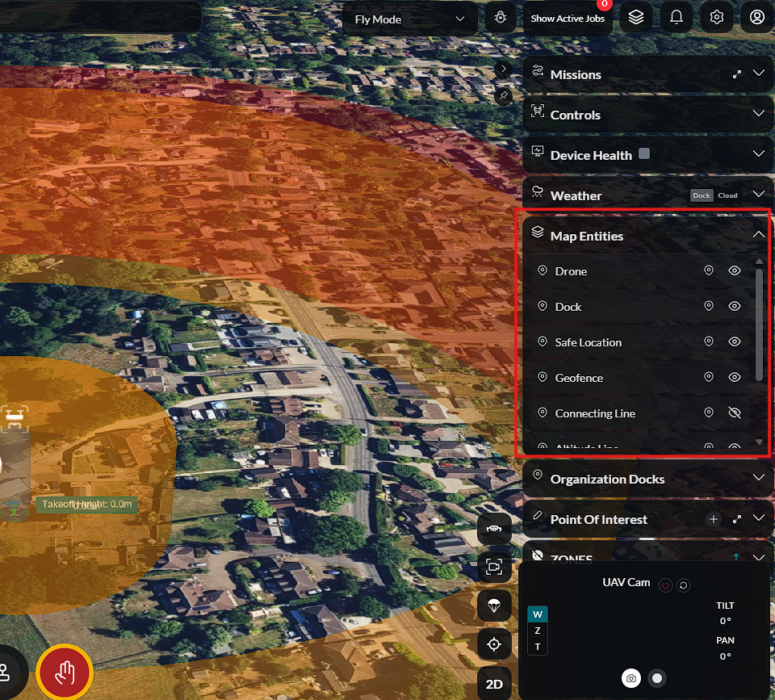Image resolution: width=775 pixels, height=700 pixels.
Task: Expand the Organization Docks panel chevron
Action: click(758, 477)
